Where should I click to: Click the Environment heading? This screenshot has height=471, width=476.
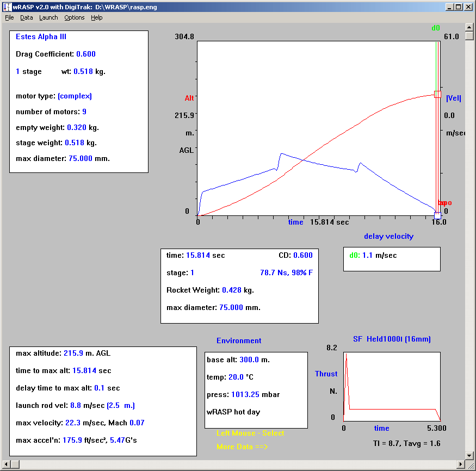point(239,340)
